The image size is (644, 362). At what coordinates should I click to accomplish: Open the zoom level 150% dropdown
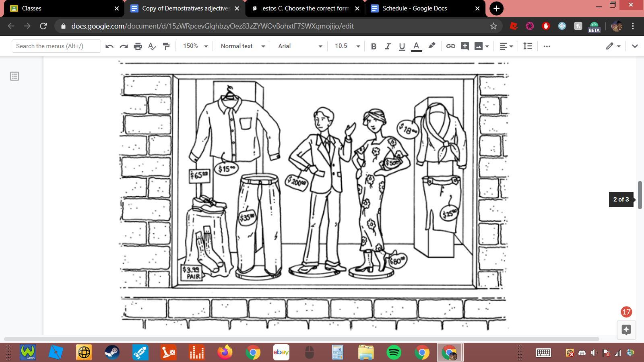click(195, 46)
